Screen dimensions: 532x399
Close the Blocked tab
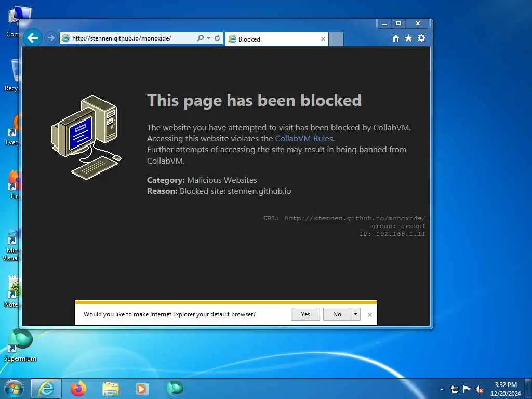tap(323, 39)
